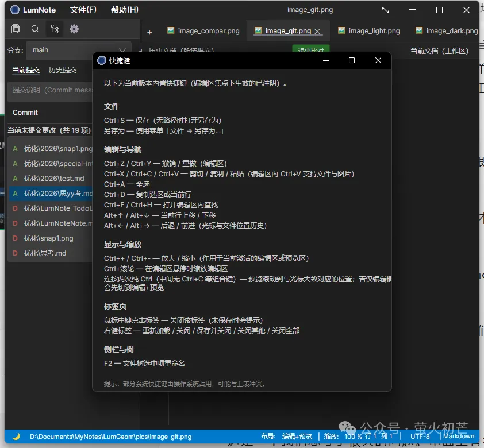Select changed file 优化\2026\snap1.png

[51, 149]
